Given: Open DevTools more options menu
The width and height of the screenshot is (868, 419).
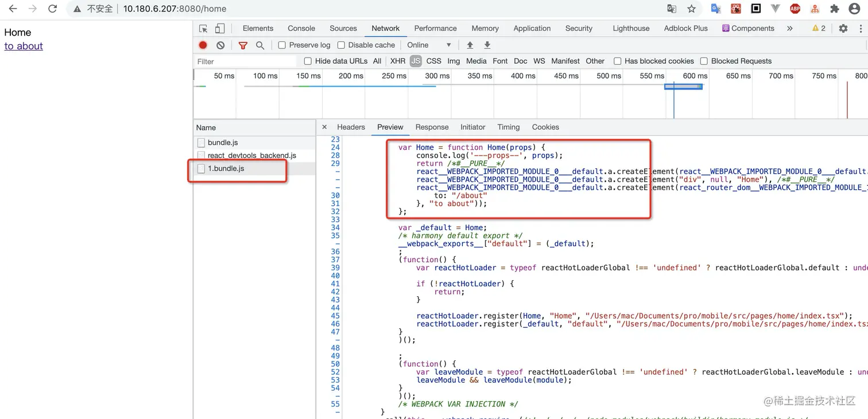Looking at the screenshot, I should 859,29.
